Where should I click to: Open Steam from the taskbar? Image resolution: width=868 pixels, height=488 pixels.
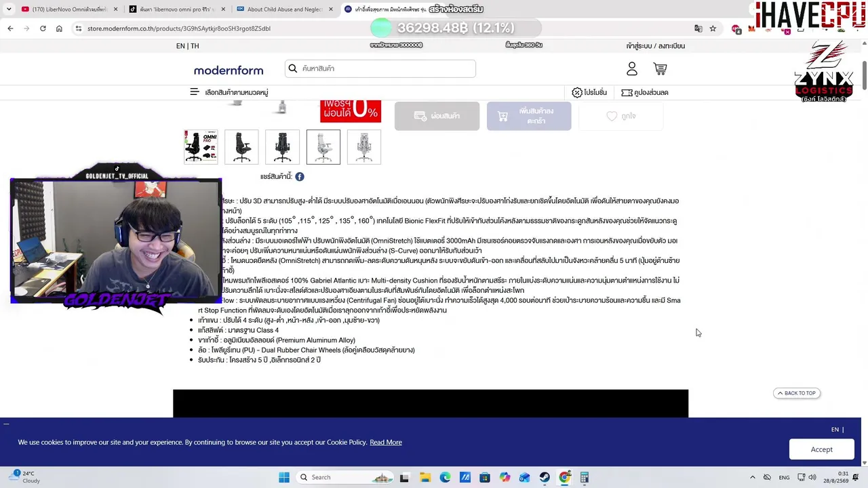click(x=545, y=477)
